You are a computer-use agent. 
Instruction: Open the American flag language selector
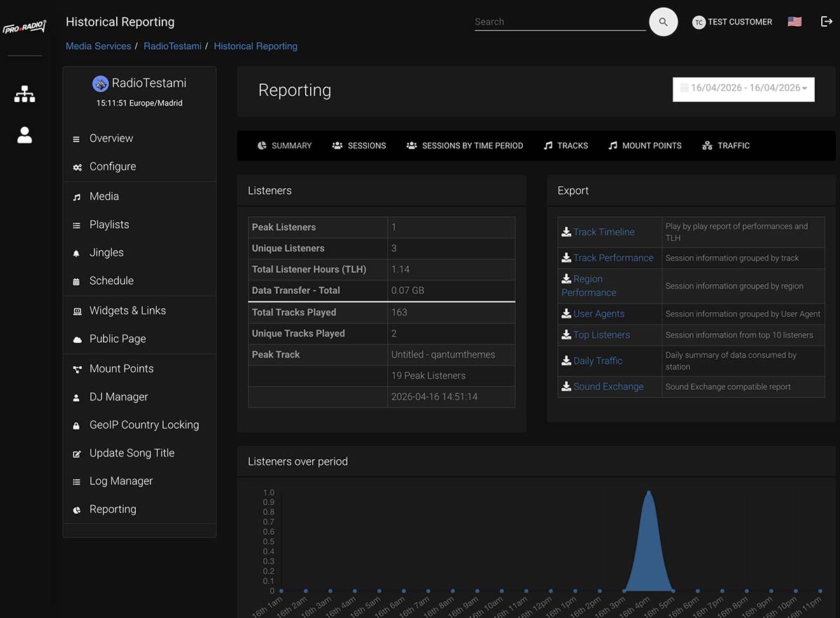(x=794, y=21)
